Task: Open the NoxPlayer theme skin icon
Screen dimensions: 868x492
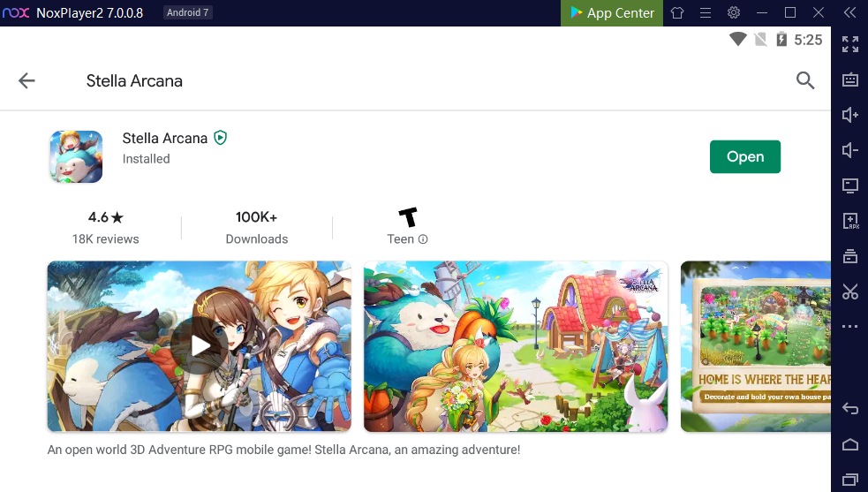Action: (x=677, y=12)
